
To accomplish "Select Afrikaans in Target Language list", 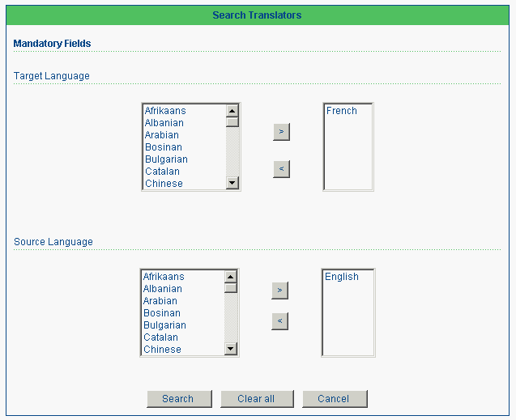I will [x=165, y=111].
